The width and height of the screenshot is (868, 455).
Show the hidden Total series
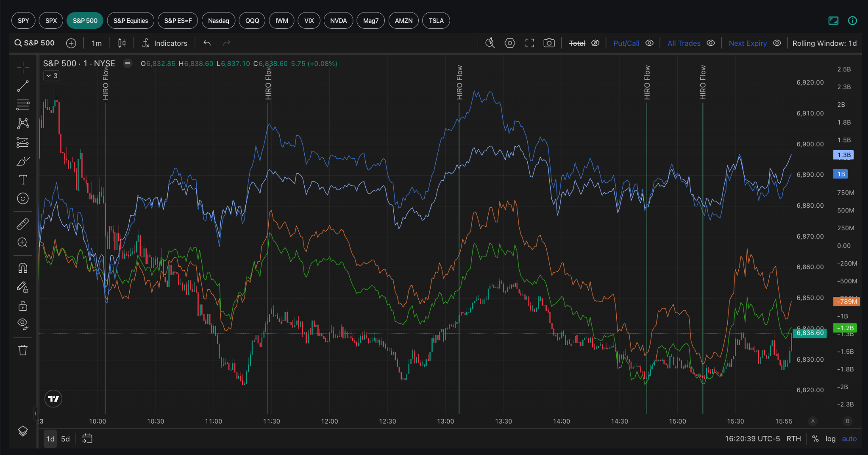pyautogui.click(x=595, y=43)
